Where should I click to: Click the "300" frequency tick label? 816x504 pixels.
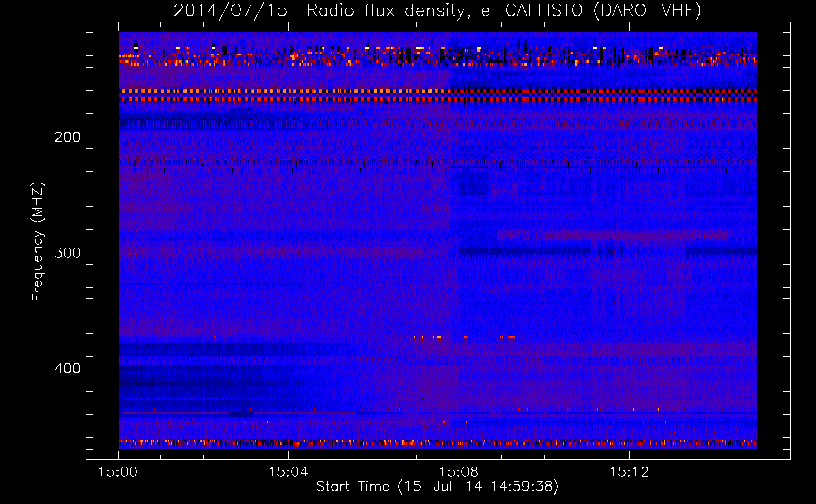68,253
